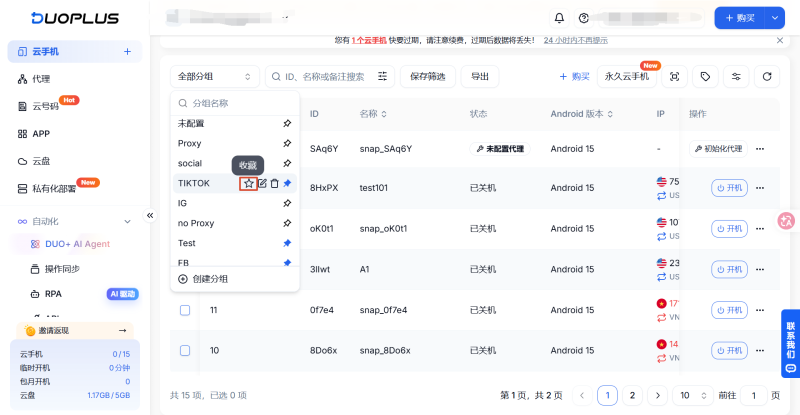This screenshot has width=800, height=415.
Task: Open the 全部分组 group dropdown
Action: click(214, 77)
